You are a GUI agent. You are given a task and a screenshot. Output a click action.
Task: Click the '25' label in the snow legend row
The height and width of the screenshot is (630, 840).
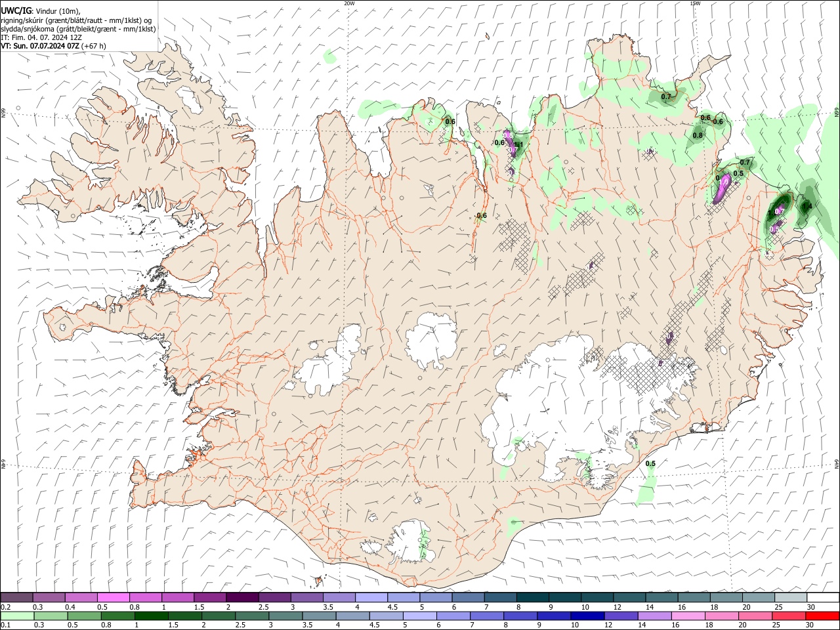click(x=778, y=607)
